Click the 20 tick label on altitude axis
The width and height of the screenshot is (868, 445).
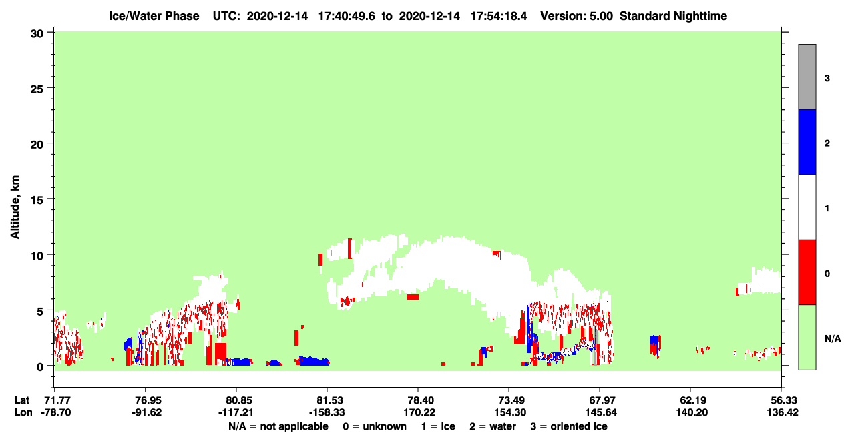click(x=39, y=143)
